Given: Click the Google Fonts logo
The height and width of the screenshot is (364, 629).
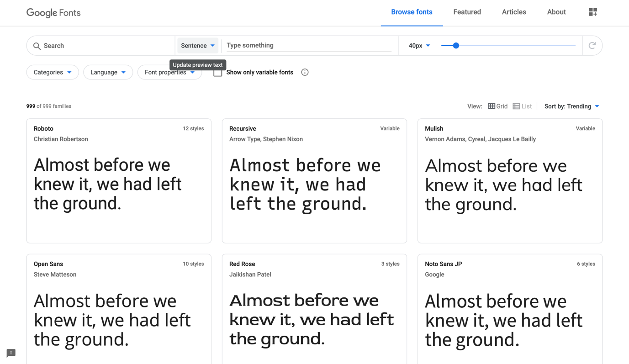Looking at the screenshot, I should 53,13.
